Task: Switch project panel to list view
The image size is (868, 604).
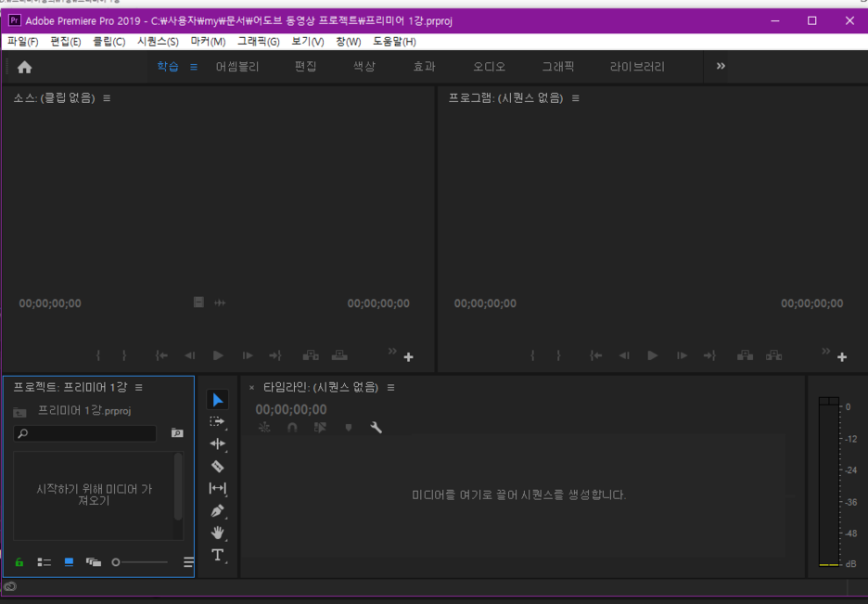Action: pos(44,562)
